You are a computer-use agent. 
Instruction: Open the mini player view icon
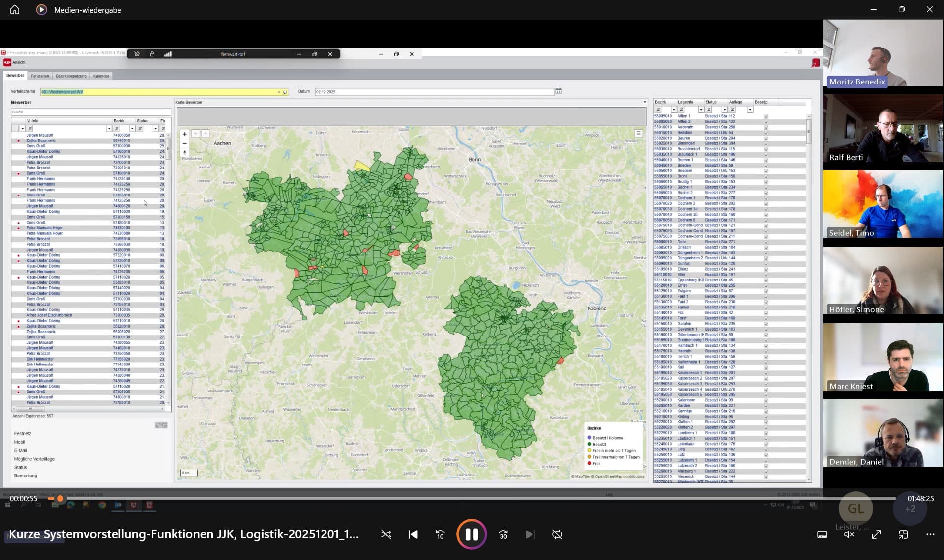(903, 534)
